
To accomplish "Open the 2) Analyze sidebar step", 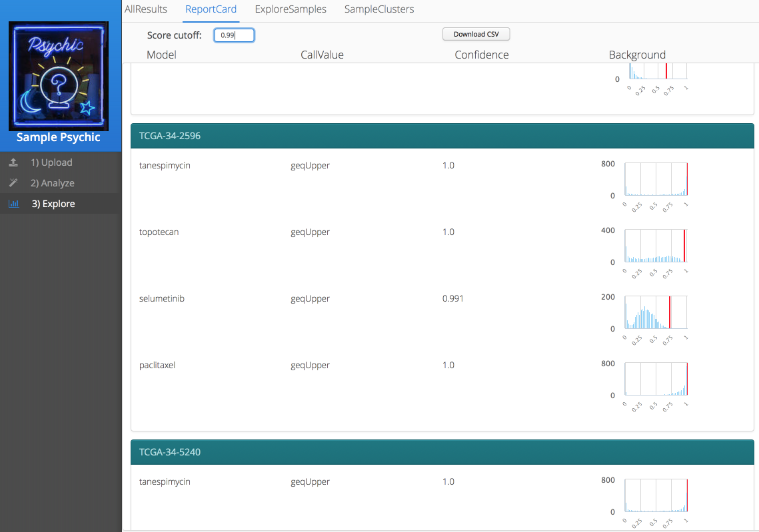I will click(52, 183).
